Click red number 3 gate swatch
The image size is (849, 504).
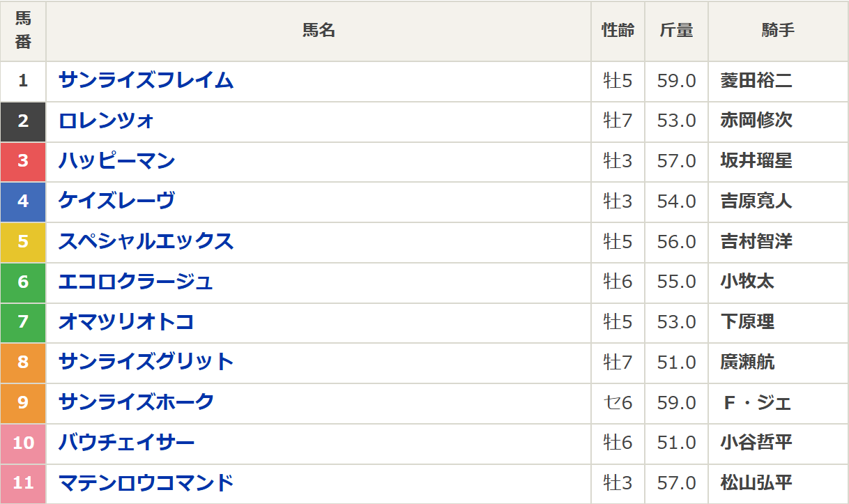23,161
